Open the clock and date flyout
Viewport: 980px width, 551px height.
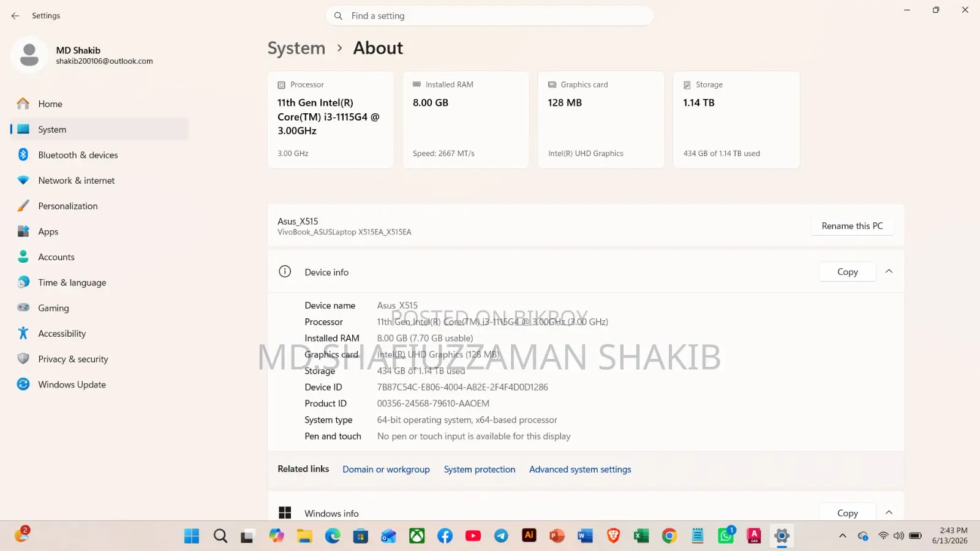(x=950, y=536)
